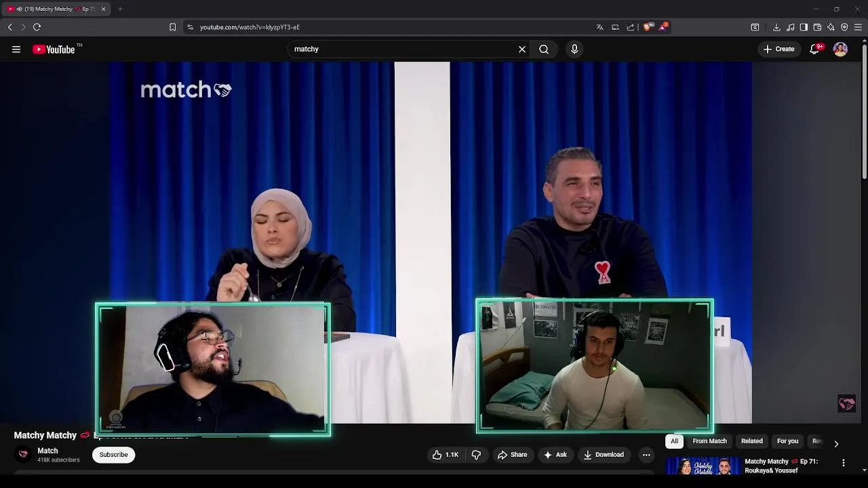Select the Related chip
The image size is (868, 488).
pos(751,441)
